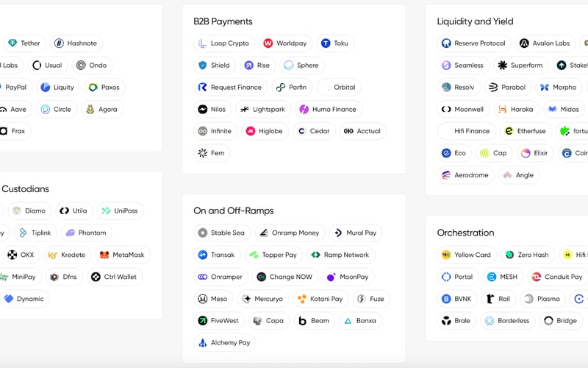This screenshot has width=588, height=368.
Task: Open the Ctrl Wallet chip
Action: pos(115,277)
